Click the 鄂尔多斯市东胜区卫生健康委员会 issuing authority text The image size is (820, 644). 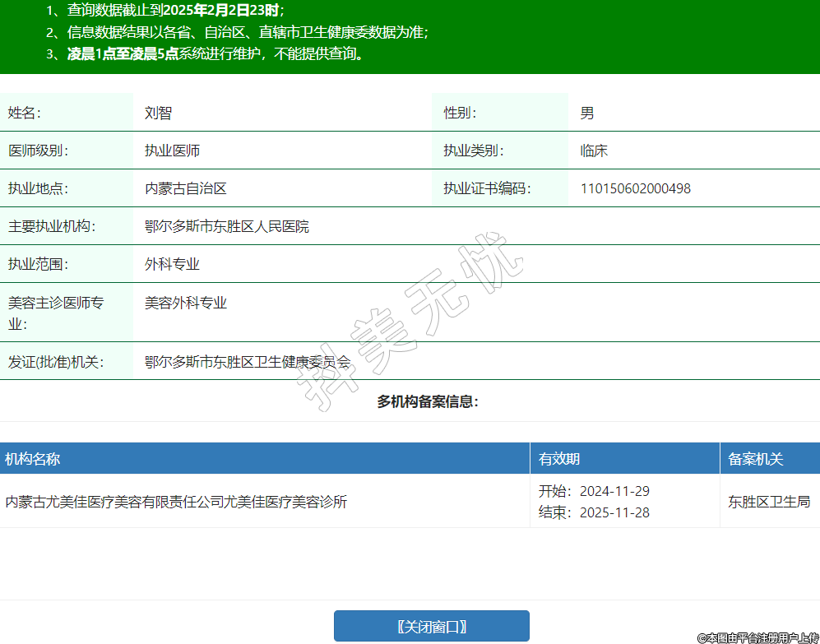(247, 361)
